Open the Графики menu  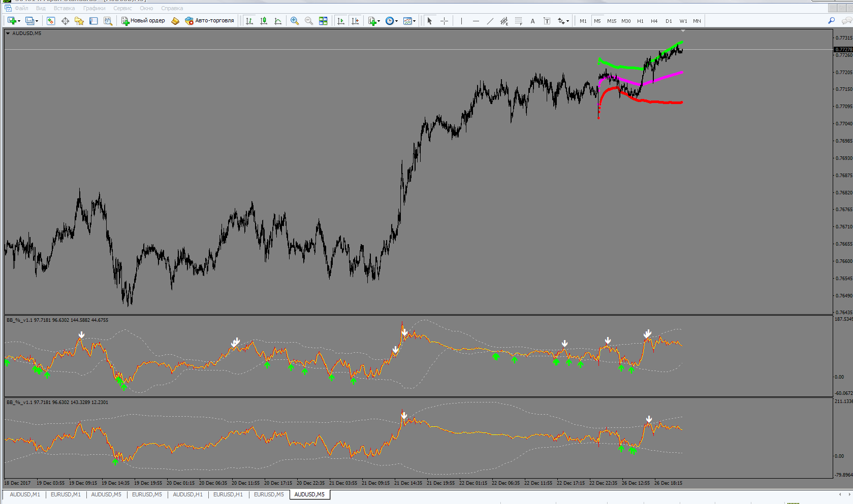(x=94, y=8)
